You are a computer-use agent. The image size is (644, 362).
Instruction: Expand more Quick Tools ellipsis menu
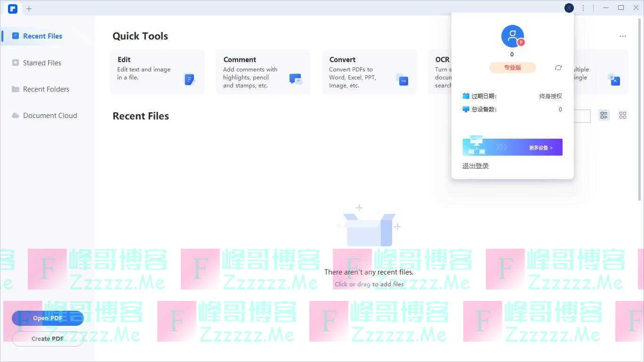click(x=623, y=36)
